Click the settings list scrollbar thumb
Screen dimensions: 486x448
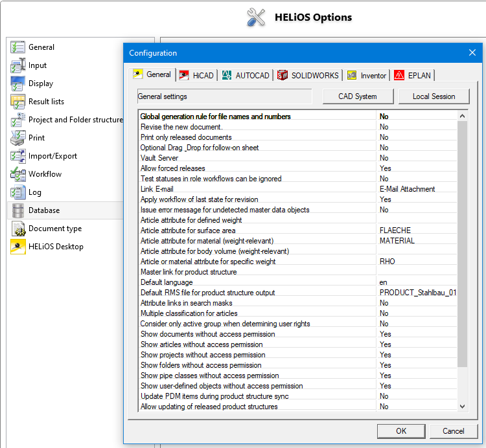click(x=462, y=244)
